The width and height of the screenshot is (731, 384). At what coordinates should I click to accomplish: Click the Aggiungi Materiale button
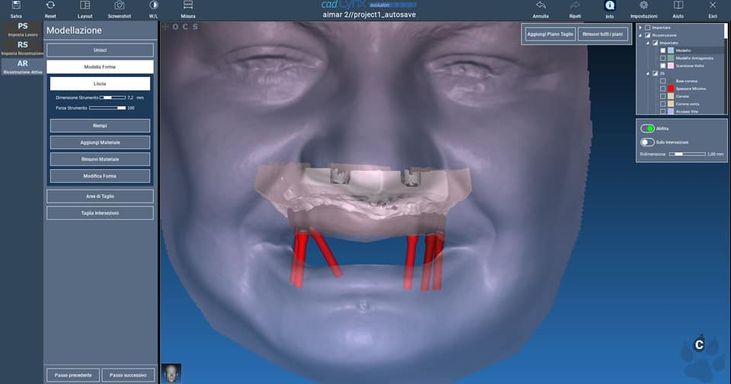100,142
